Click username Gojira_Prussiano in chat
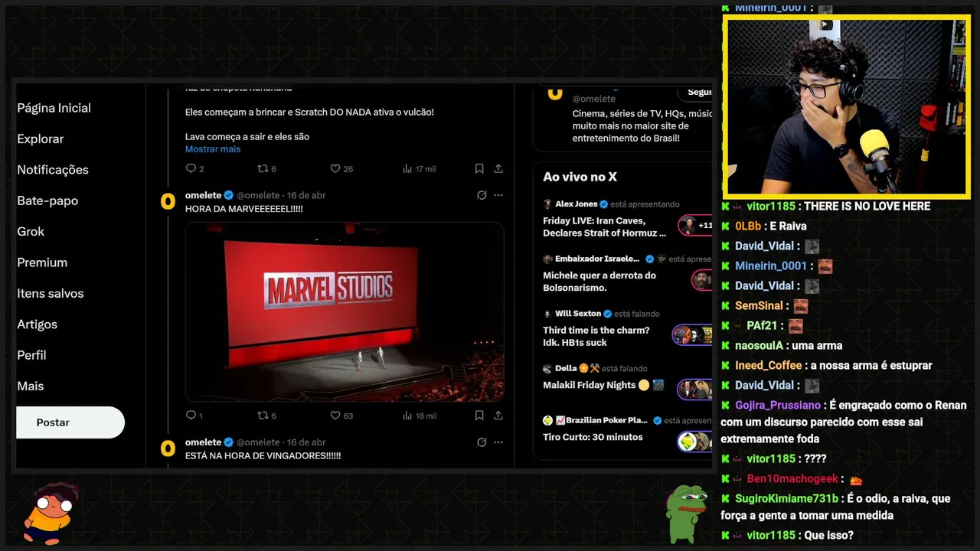The height and width of the screenshot is (551, 980). 778,405
